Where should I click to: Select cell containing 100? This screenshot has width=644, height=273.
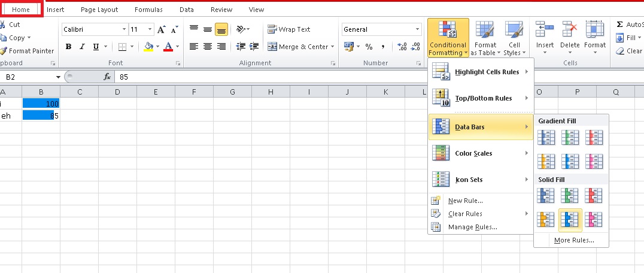[41, 104]
